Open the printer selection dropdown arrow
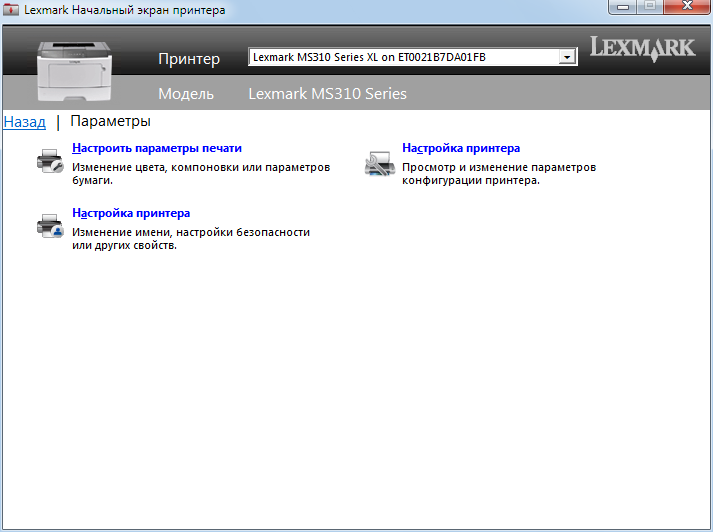This screenshot has width=713, height=532. 567,57
